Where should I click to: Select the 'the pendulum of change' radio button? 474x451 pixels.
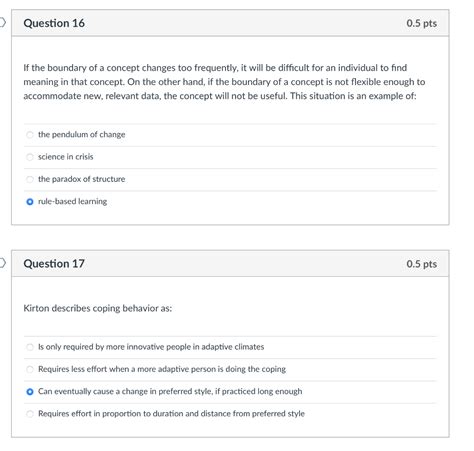click(30, 135)
